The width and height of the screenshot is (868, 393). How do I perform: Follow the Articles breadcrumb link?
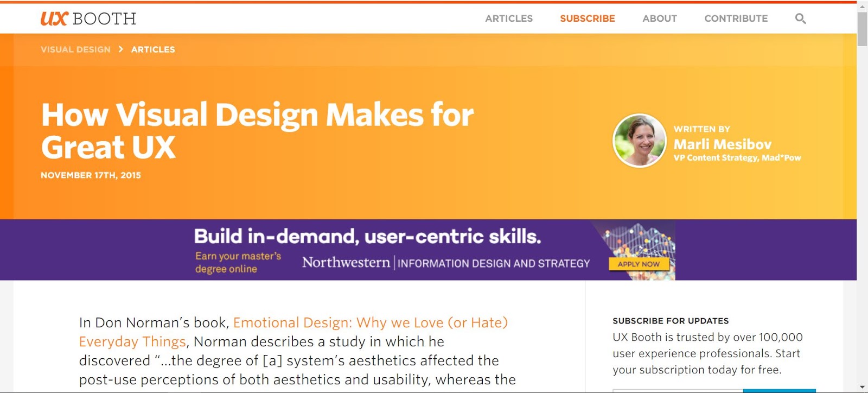153,49
